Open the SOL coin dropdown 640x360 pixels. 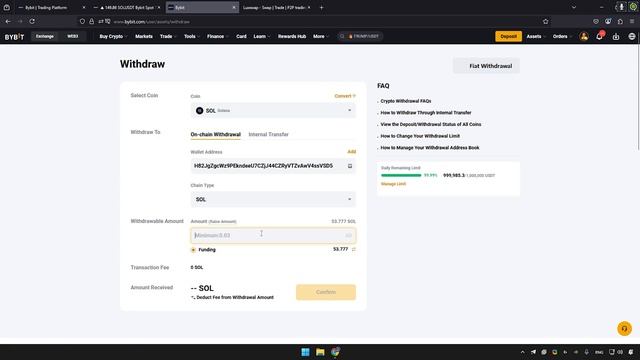point(273,111)
